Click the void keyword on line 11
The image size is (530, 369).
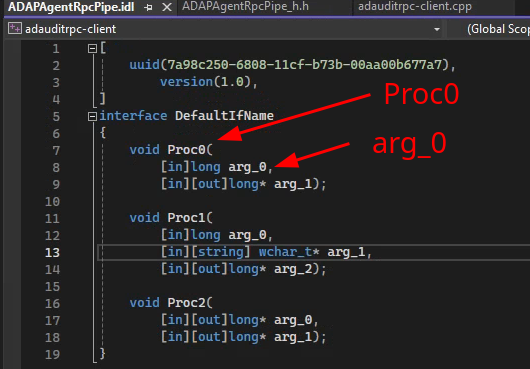coord(144,218)
